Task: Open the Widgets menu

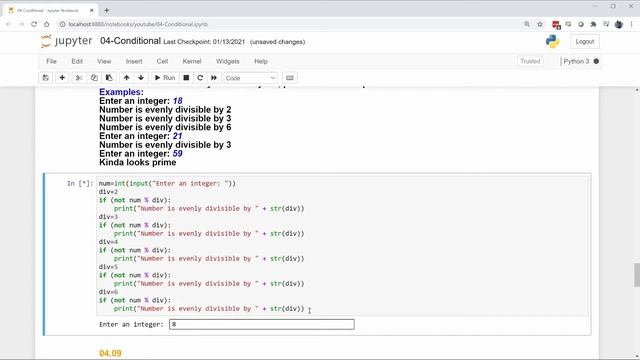Action: [x=227, y=61]
